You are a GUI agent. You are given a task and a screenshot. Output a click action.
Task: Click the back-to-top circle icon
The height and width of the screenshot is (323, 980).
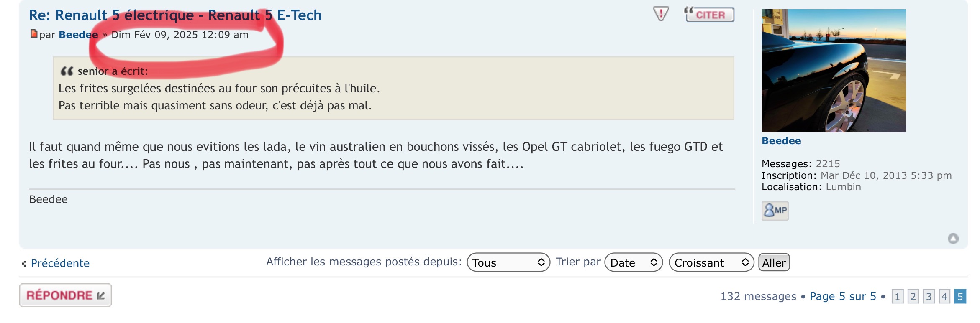click(953, 239)
